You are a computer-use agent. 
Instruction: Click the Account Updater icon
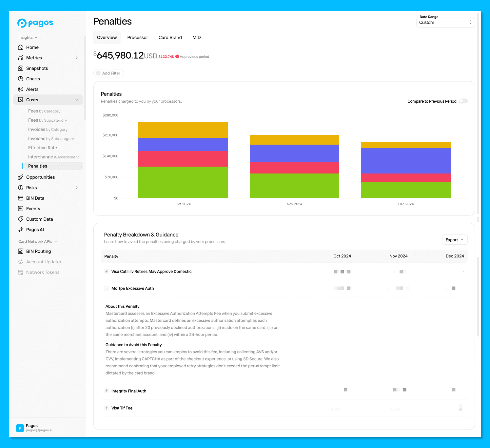[20, 262]
